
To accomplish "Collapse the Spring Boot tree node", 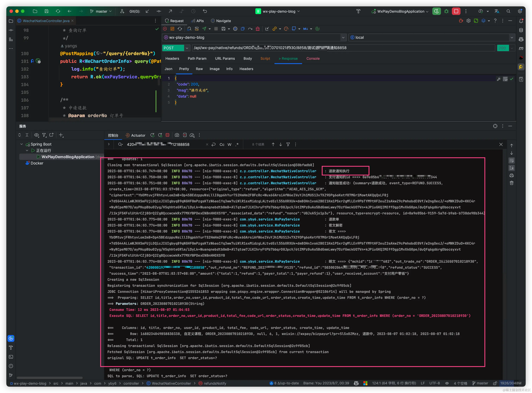I will (22, 144).
